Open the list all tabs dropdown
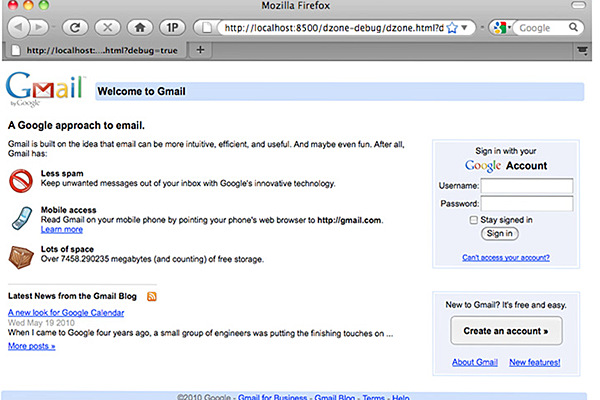600x400 pixels. click(x=582, y=49)
